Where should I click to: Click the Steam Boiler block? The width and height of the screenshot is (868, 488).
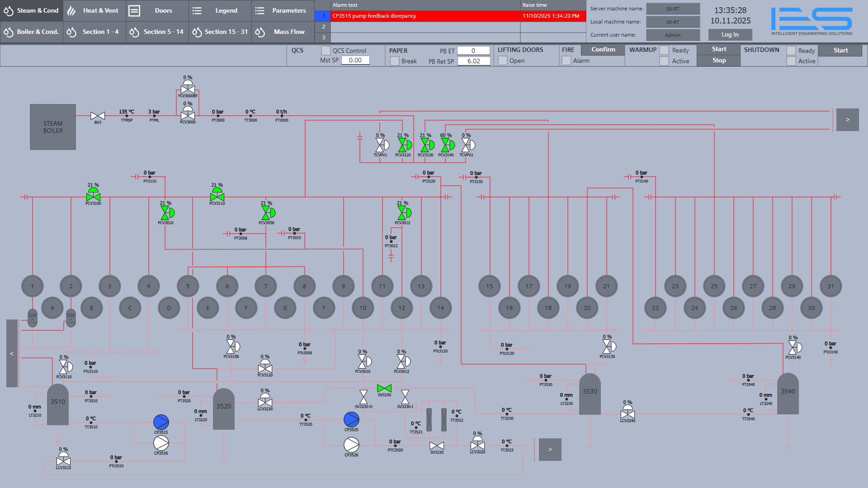click(53, 127)
